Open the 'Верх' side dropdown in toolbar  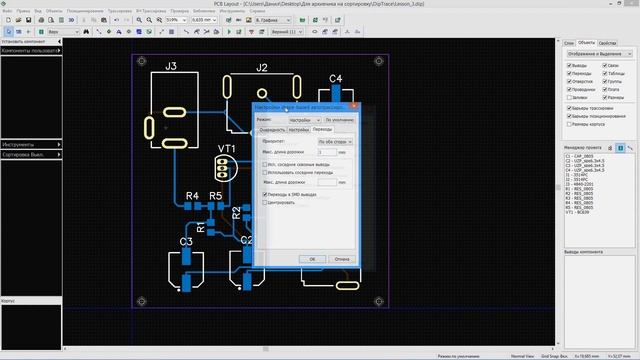click(63, 31)
